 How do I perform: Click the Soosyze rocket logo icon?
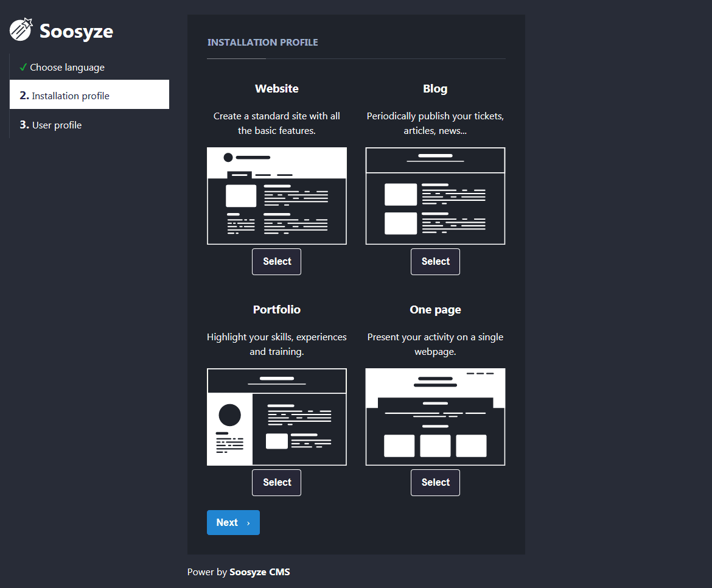tap(21, 30)
